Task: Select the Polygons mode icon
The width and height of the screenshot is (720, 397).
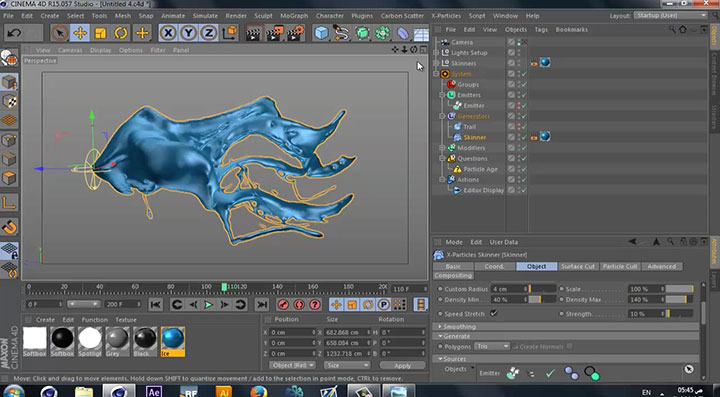Action: coord(9,178)
